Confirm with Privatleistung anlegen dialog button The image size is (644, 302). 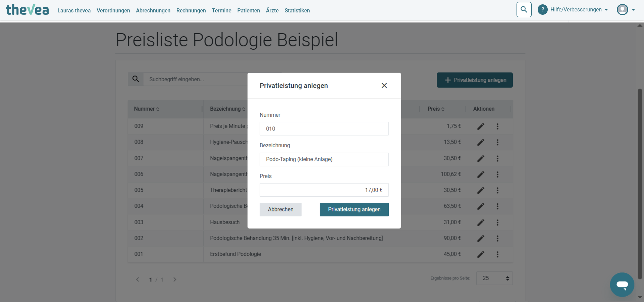coord(354,209)
